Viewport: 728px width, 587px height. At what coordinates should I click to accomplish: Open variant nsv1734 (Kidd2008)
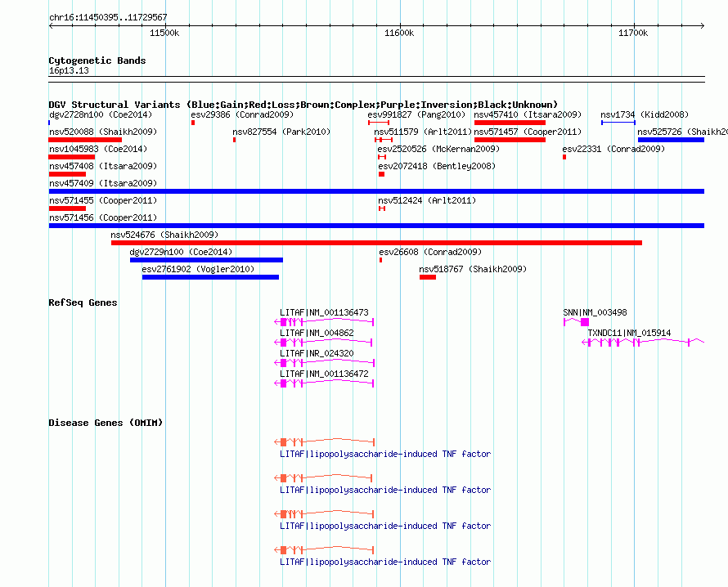645,114
